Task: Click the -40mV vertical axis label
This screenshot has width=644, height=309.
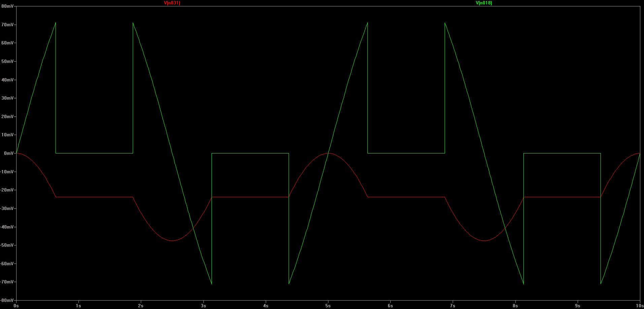Action: tap(7, 227)
